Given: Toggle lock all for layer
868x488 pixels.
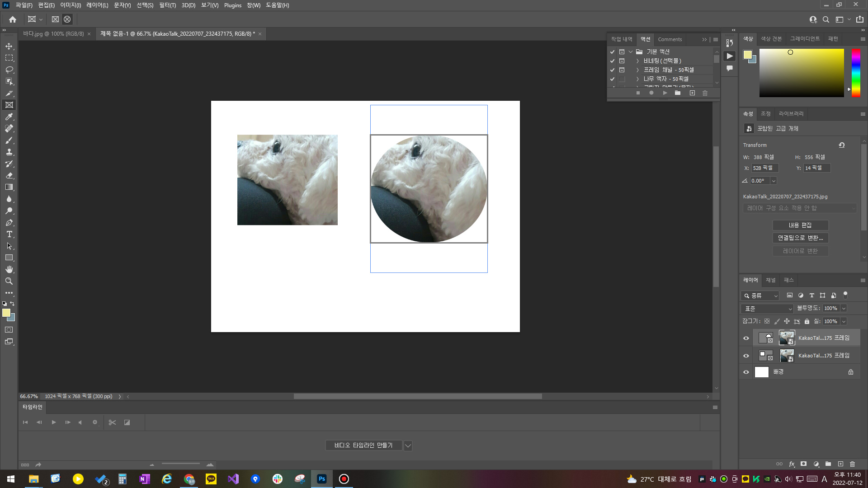Looking at the screenshot, I should 807,322.
